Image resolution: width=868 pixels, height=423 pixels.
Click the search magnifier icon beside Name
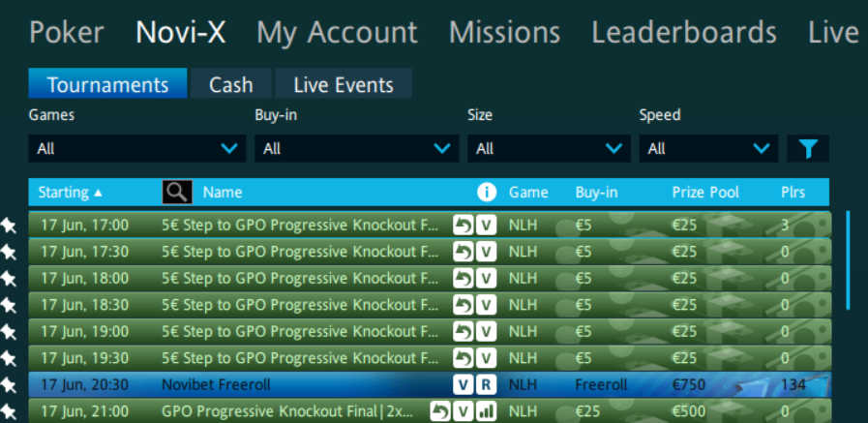177,192
